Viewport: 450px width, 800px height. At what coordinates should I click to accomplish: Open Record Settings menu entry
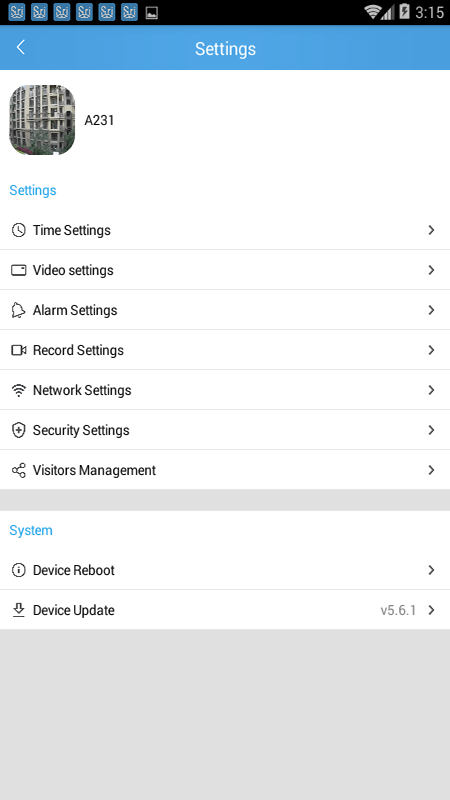click(x=225, y=350)
